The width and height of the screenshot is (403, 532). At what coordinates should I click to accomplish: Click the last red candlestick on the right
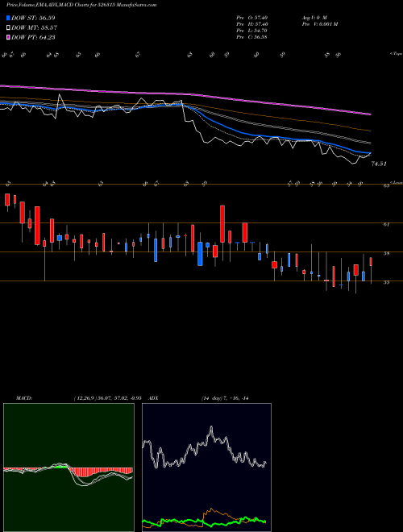click(x=371, y=262)
